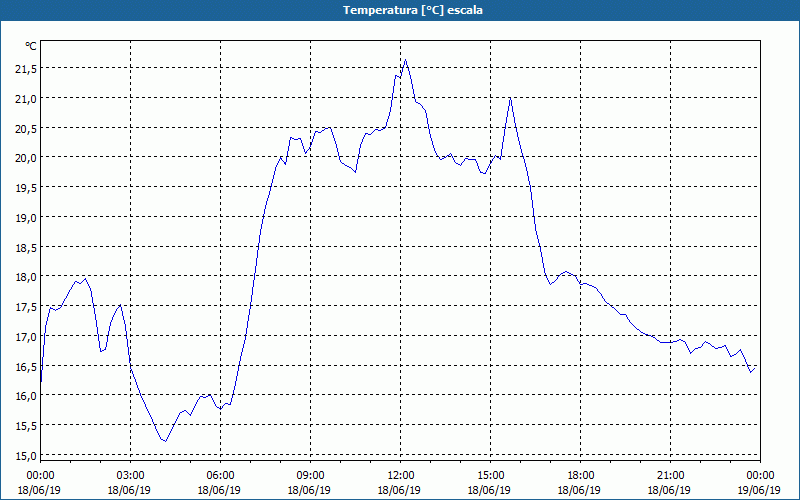Click the 17,0 vertical axis label
The height and width of the screenshot is (500, 800).
click(25, 336)
